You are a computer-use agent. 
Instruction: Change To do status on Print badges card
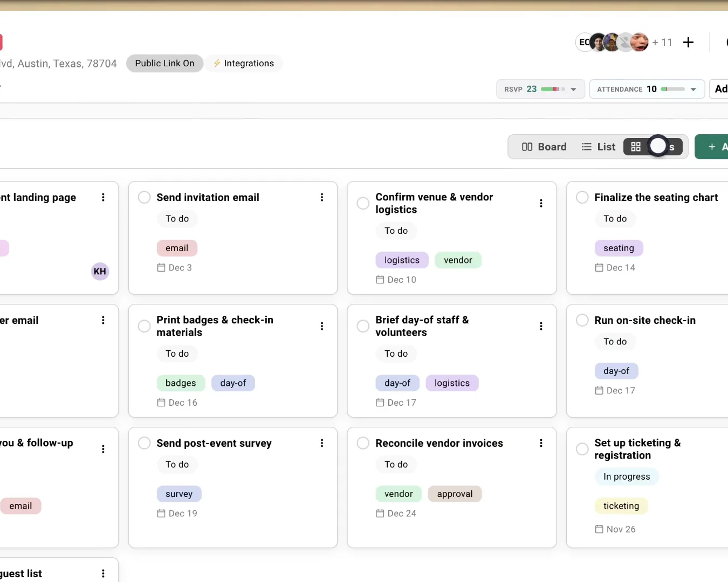click(x=177, y=354)
